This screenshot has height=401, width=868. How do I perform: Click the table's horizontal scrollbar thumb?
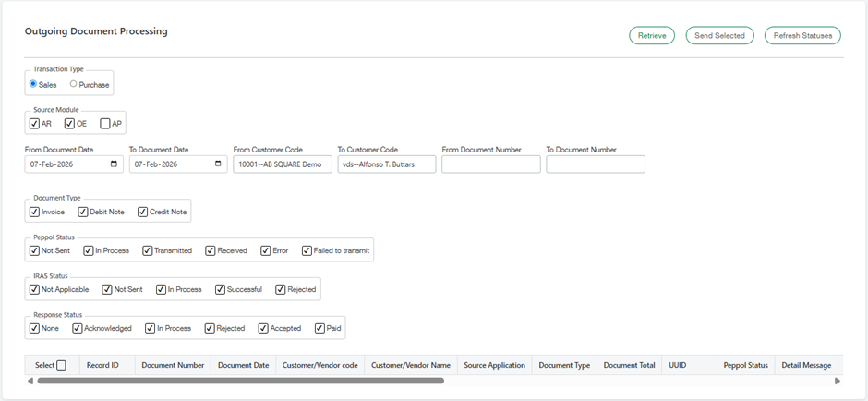[240, 381]
